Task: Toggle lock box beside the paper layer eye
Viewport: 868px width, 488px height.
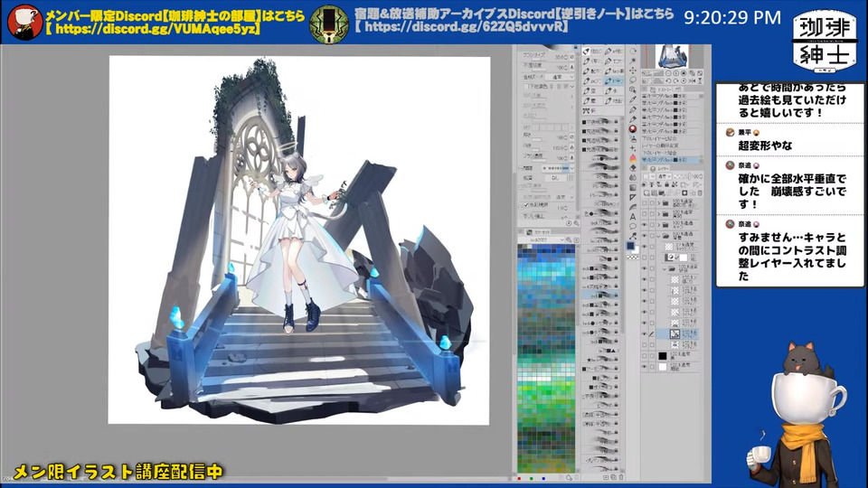Action: (x=652, y=366)
